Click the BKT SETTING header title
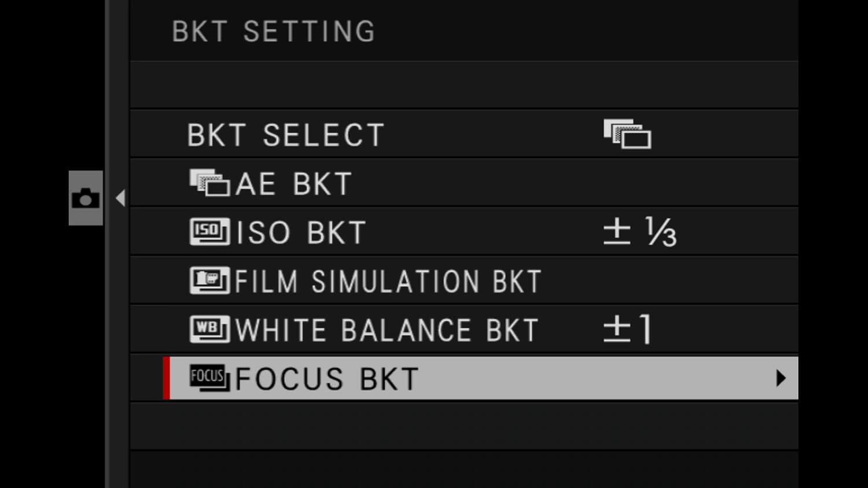The height and width of the screenshot is (488, 868). tap(274, 32)
